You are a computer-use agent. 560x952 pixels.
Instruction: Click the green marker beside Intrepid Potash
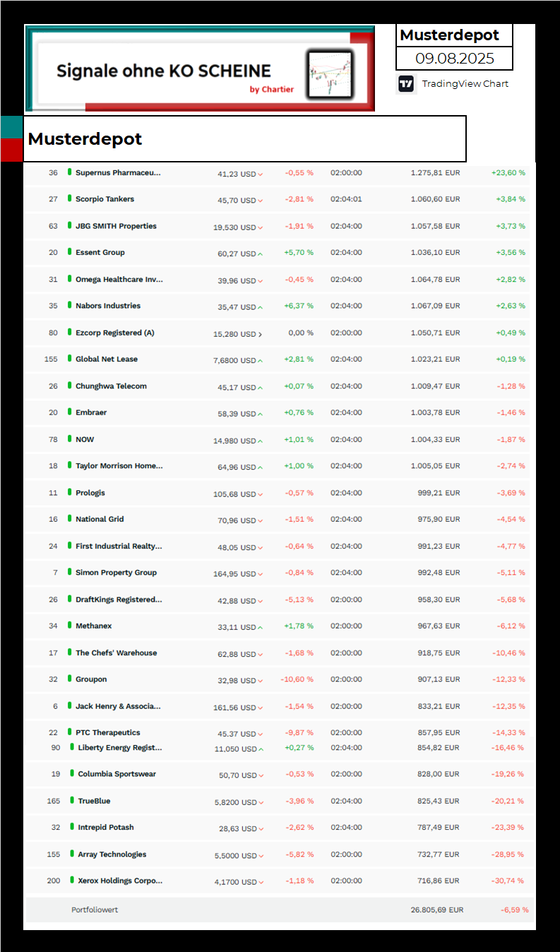pos(71,827)
